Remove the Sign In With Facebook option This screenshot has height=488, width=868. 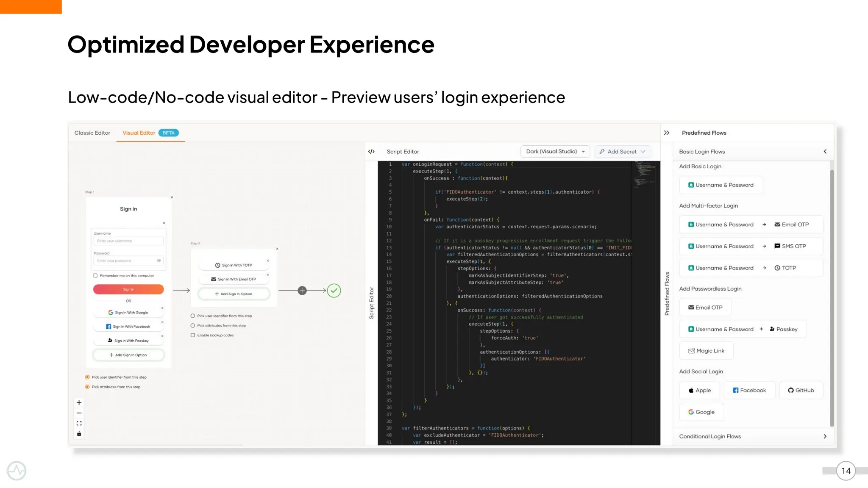(162, 322)
